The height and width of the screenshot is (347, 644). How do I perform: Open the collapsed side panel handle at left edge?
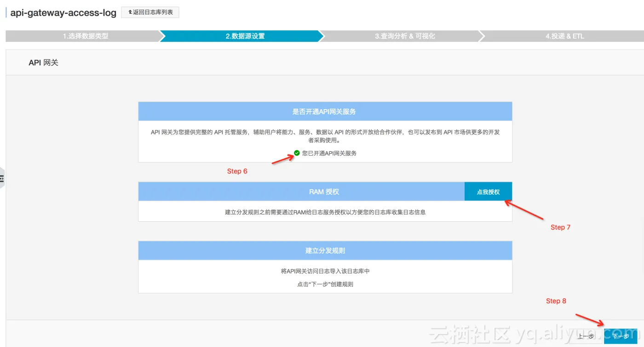pyautogui.click(x=2, y=178)
